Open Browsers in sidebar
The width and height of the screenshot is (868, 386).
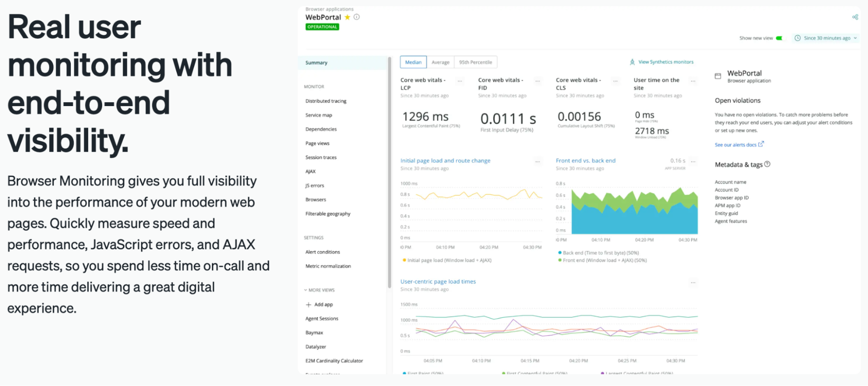coord(316,200)
